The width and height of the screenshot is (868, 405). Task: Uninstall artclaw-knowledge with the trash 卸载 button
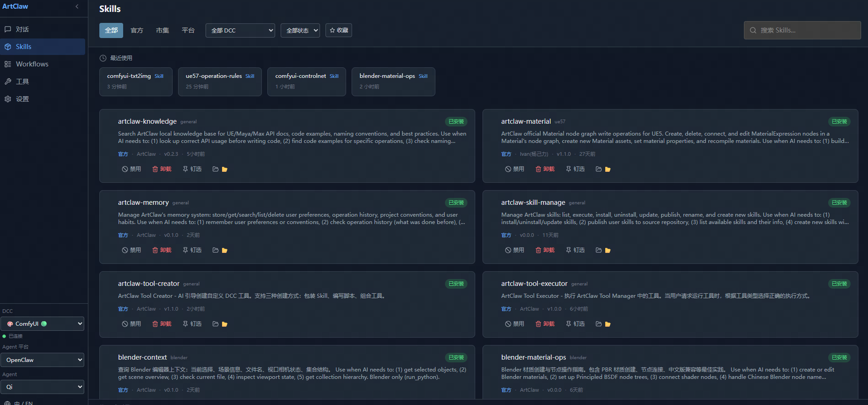point(162,169)
